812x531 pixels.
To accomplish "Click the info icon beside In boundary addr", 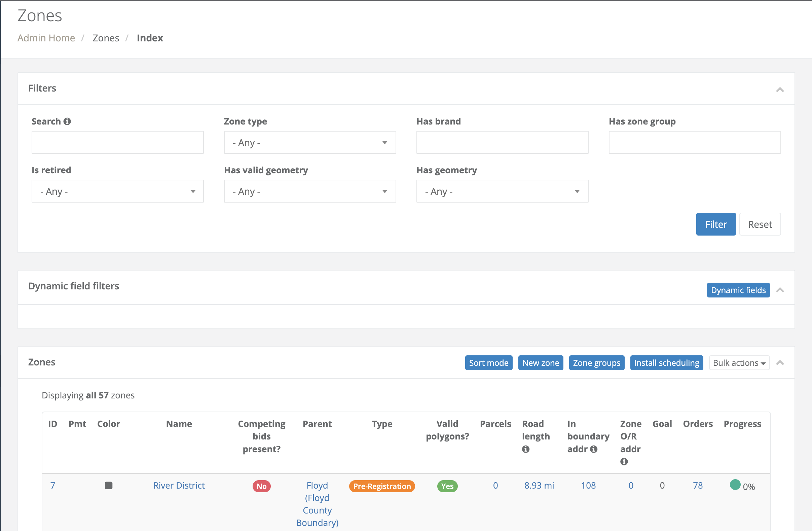I will pyautogui.click(x=594, y=449).
